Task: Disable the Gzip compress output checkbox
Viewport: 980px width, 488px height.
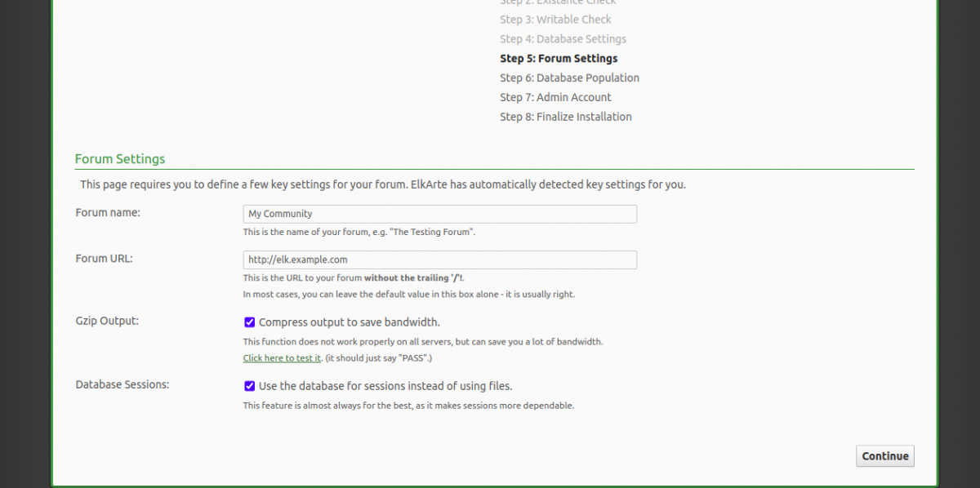Action: [x=250, y=322]
